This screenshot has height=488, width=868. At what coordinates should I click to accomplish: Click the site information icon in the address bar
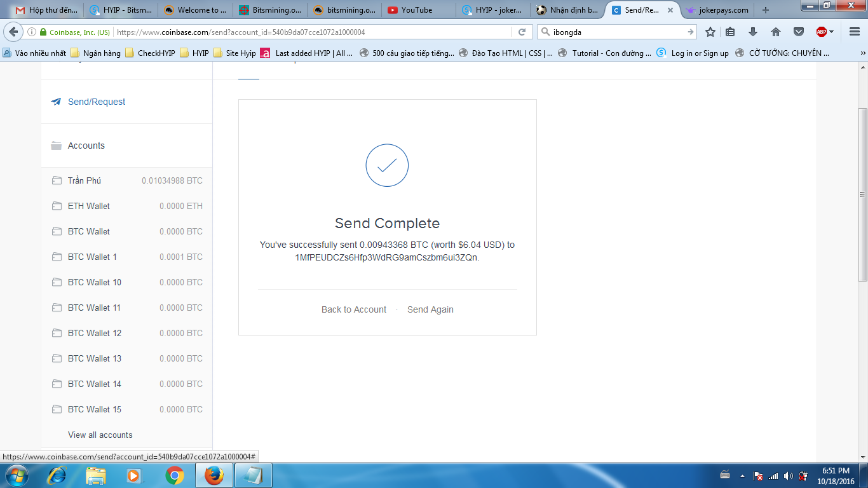(32, 32)
